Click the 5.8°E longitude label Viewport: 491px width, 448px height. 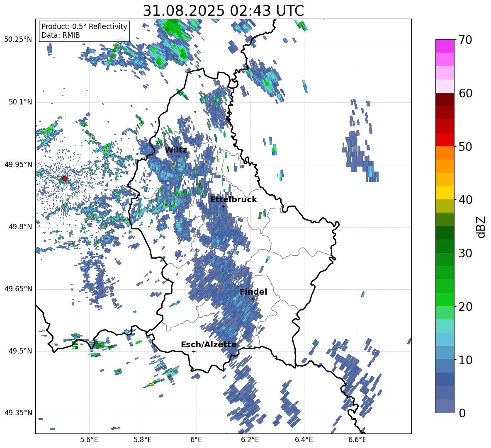click(143, 440)
